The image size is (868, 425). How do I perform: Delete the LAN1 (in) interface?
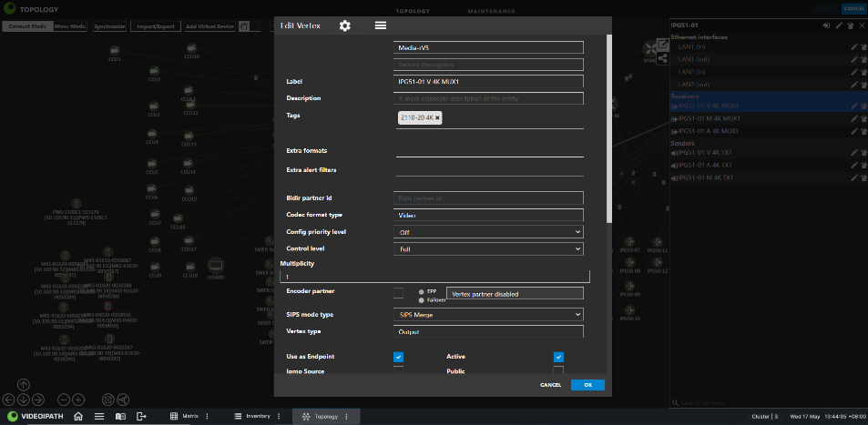pos(863,46)
